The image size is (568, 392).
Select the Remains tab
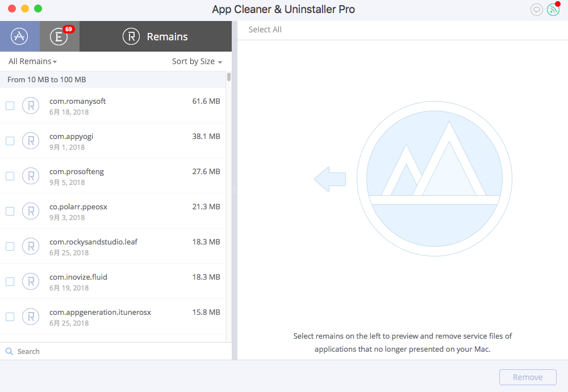(156, 36)
